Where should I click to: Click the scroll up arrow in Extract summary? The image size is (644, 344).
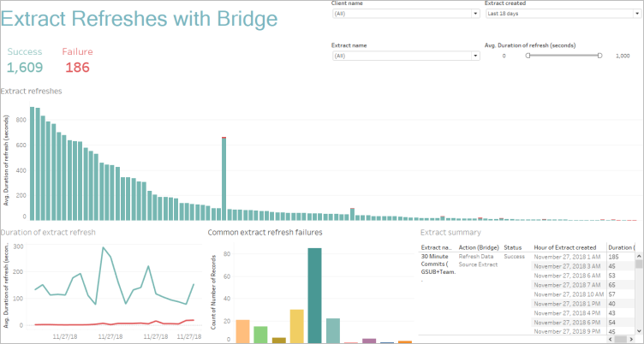[x=638, y=256]
